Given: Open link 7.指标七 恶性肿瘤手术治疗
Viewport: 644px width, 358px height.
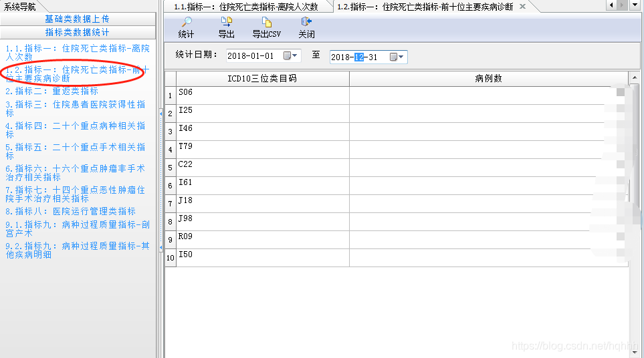Looking at the screenshot, I should coord(76,194).
